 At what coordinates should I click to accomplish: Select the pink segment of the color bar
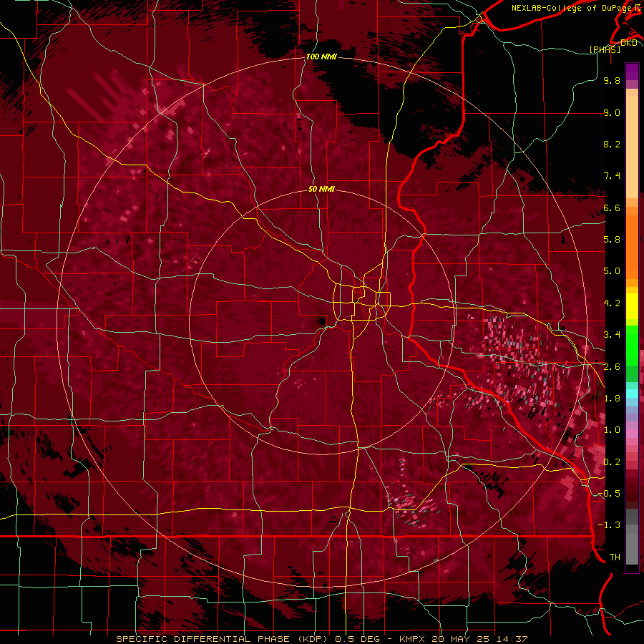632,433
